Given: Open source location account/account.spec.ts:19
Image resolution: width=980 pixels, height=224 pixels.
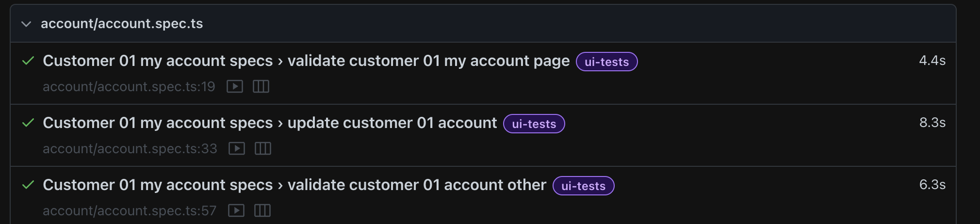Looking at the screenshot, I should coord(129,87).
